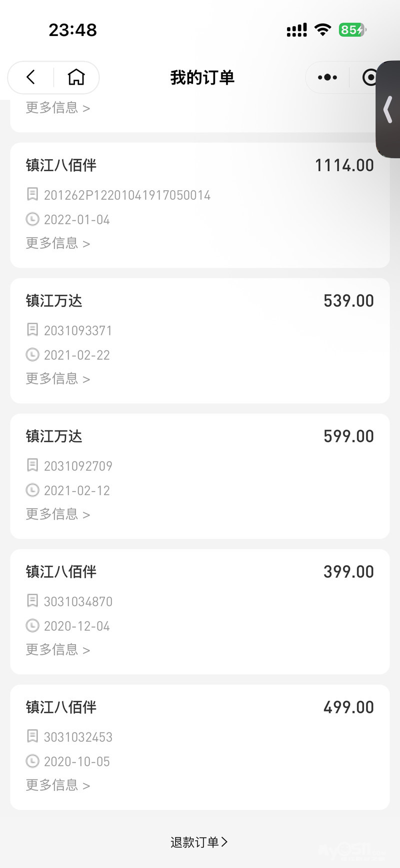The width and height of the screenshot is (400, 868).
Task: Expand more info for the 539.00 order
Action: point(58,379)
